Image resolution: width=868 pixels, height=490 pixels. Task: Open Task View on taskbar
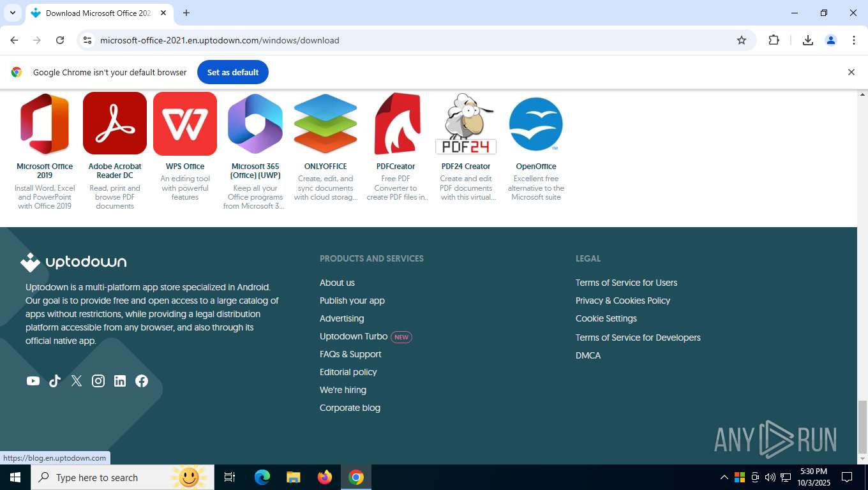(230, 477)
